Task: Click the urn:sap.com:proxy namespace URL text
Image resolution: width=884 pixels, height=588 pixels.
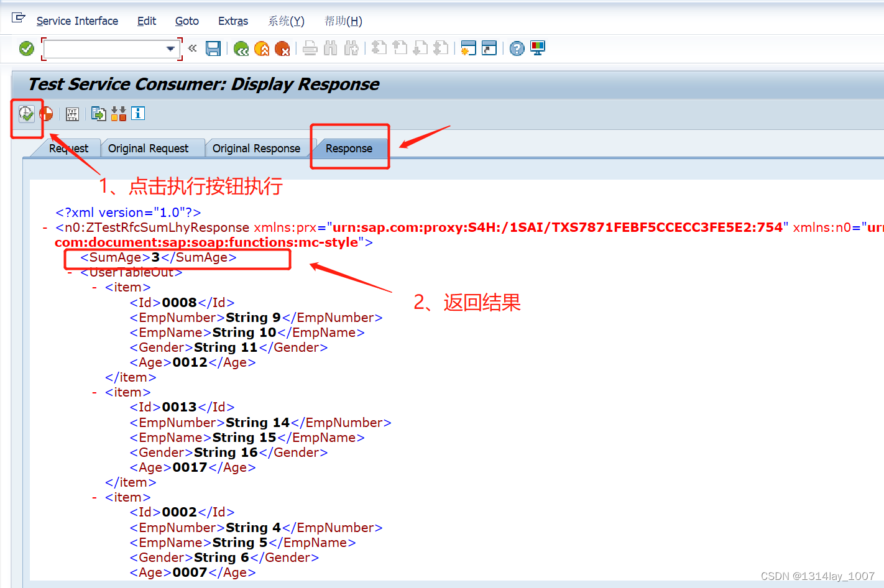Action: (x=558, y=227)
